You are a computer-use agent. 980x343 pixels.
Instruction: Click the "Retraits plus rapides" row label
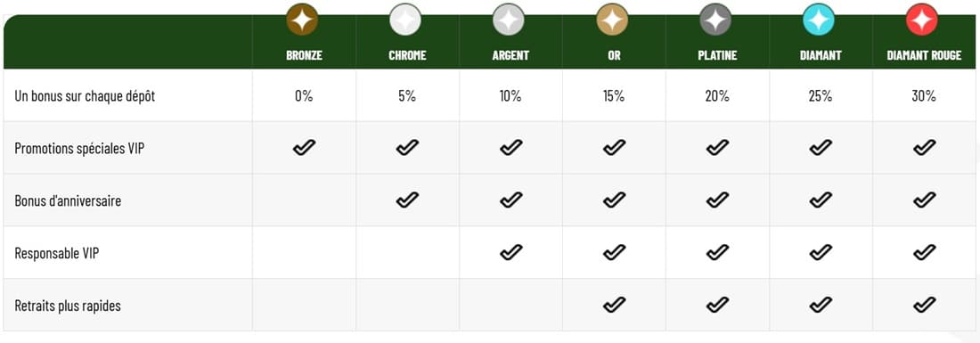point(68,306)
